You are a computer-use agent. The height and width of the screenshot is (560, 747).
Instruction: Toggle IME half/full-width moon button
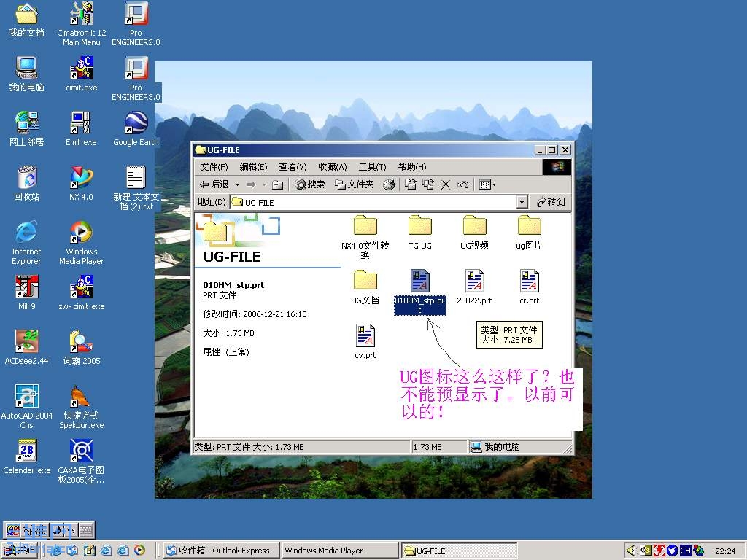pos(56,529)
